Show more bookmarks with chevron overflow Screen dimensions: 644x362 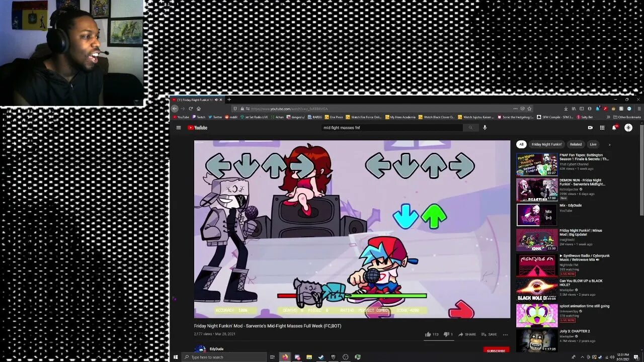click(608, 117)
